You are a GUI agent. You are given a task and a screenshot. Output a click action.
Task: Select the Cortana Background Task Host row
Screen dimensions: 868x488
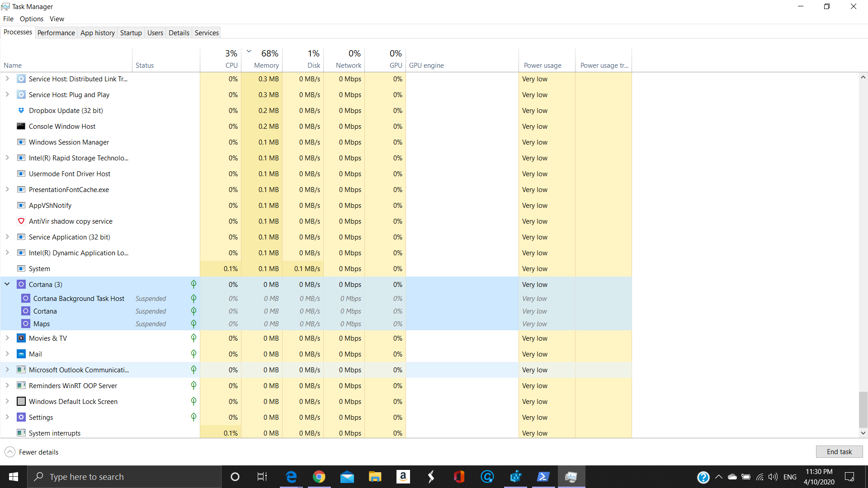(x=316, y=299)
